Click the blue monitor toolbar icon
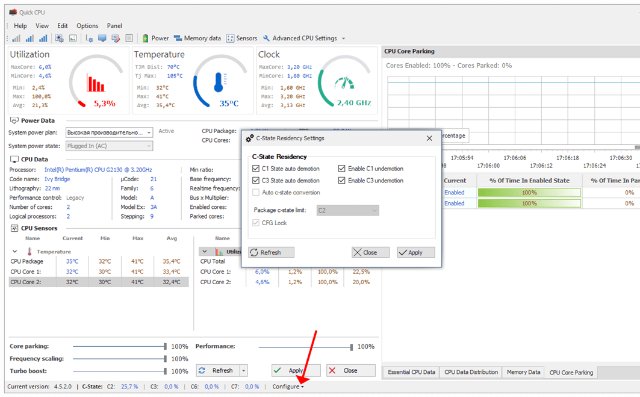This screenshot has width=640, height=397. (102, 38)
